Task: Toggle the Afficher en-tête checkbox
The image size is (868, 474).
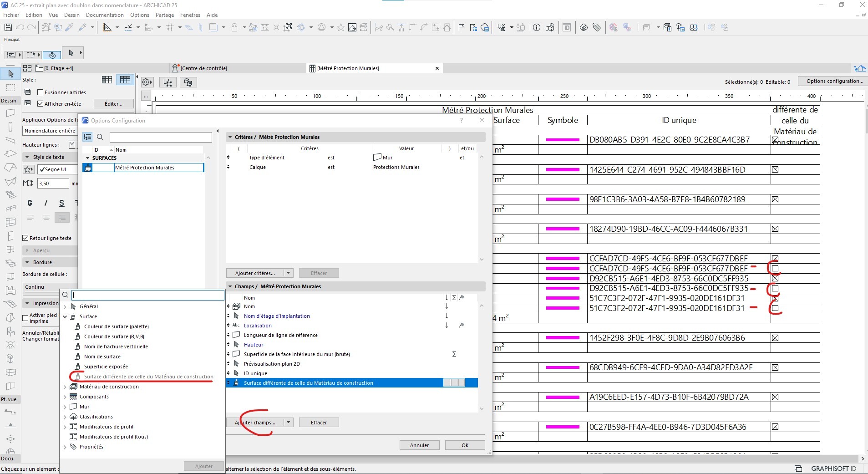Action: (41, 104)
